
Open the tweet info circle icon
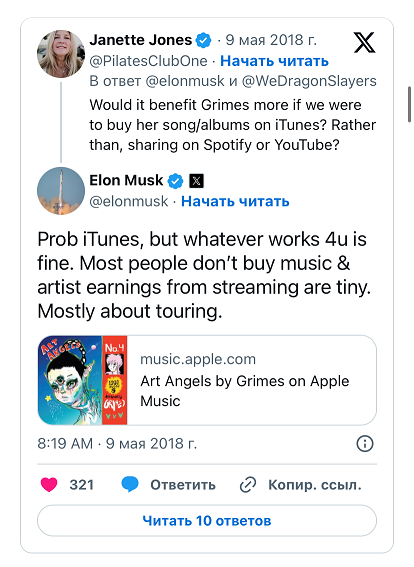point(364,443)
